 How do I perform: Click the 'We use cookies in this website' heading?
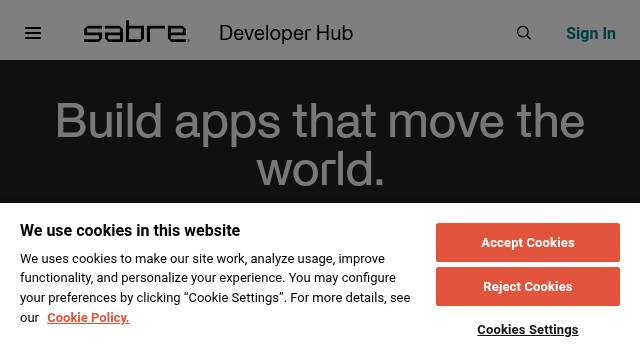coord(130,230)
